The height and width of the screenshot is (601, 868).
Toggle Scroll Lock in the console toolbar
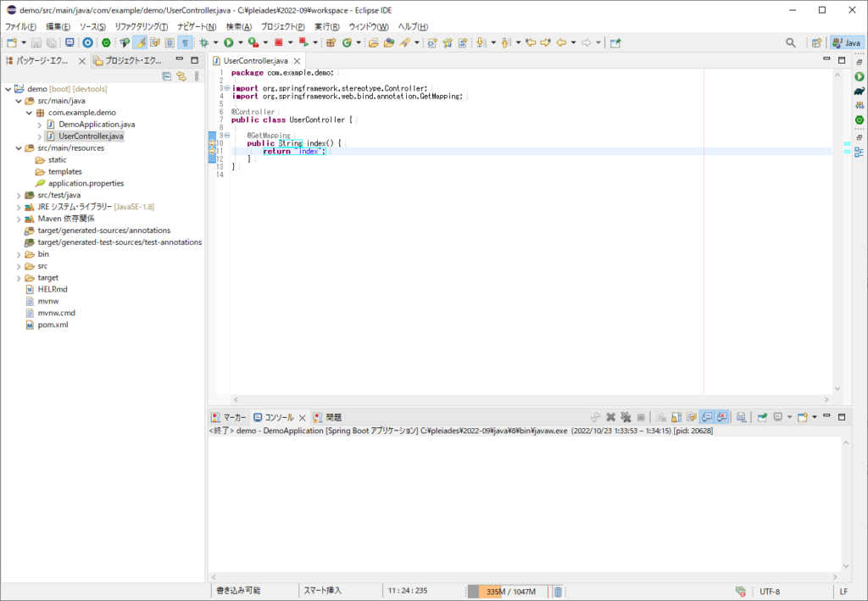click(676, 417)
